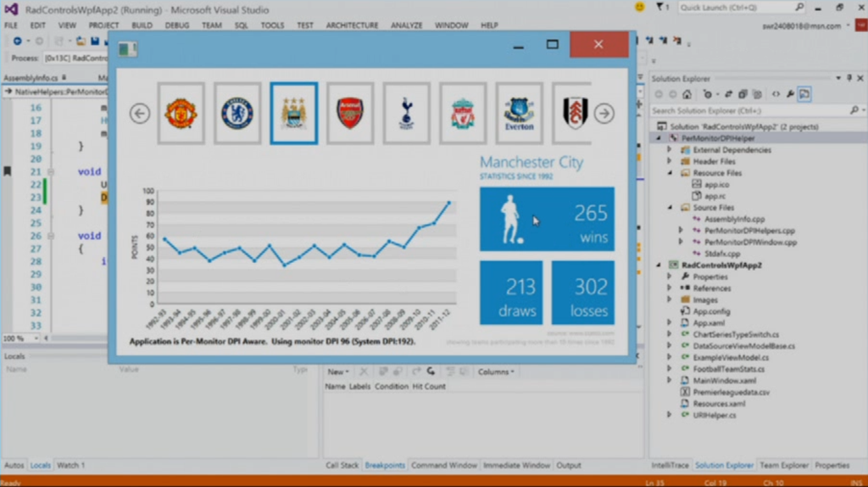
Task: Click the bookmark marker at line 21
Action: tap(7, 171)
